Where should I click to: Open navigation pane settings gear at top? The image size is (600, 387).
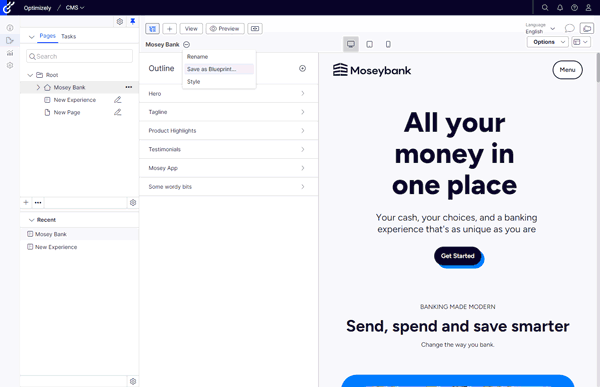120,21
